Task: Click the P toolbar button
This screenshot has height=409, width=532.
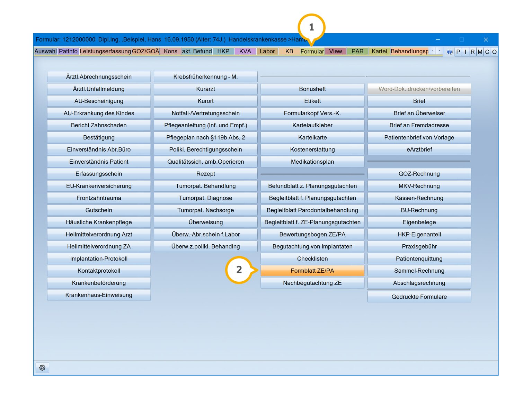Action: point(458,52)
